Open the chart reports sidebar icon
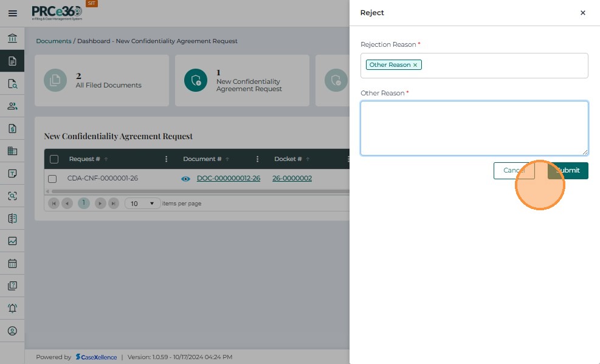This screenshot has height=364, width=600. tap(12, 241)
